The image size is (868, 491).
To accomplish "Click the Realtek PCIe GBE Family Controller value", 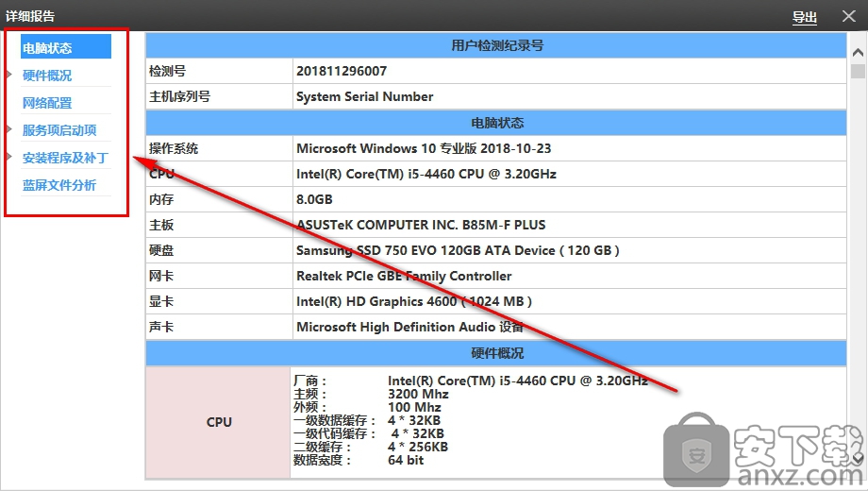I will tap(404, 276).
